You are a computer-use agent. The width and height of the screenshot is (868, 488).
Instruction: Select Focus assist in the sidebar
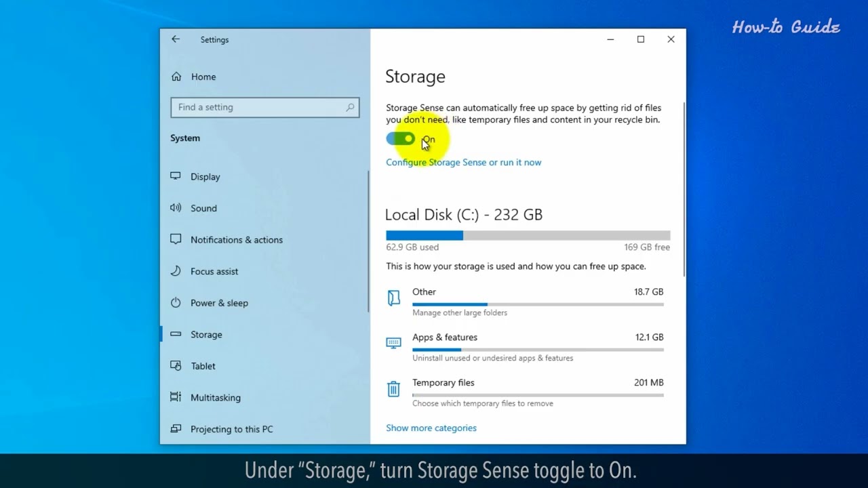click(214, 271)
